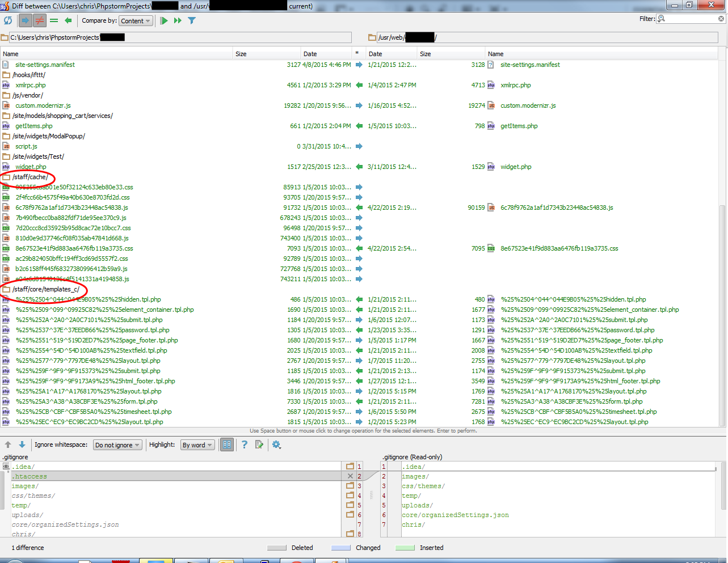Open help with the question mark icon
Screen dimensions: 728x563
pos(244,445)
